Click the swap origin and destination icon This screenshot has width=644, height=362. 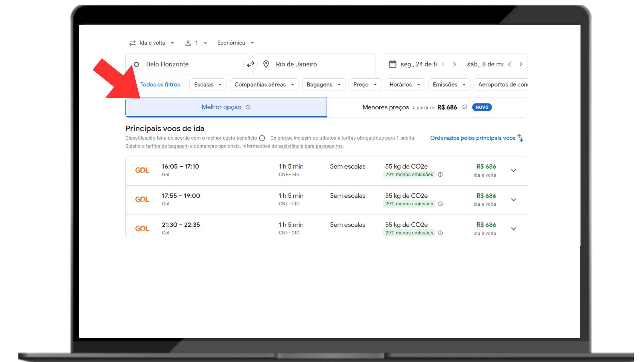click(250, 64)
